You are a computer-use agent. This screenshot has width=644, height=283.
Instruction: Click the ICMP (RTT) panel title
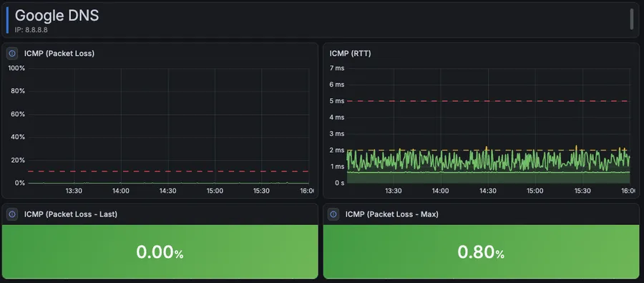[x=351, y=53]
